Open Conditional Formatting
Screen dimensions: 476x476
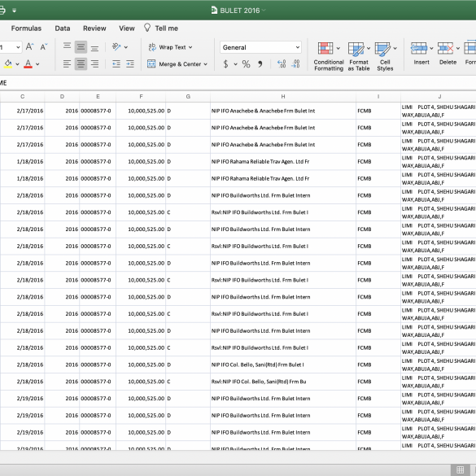pos(329,56)
